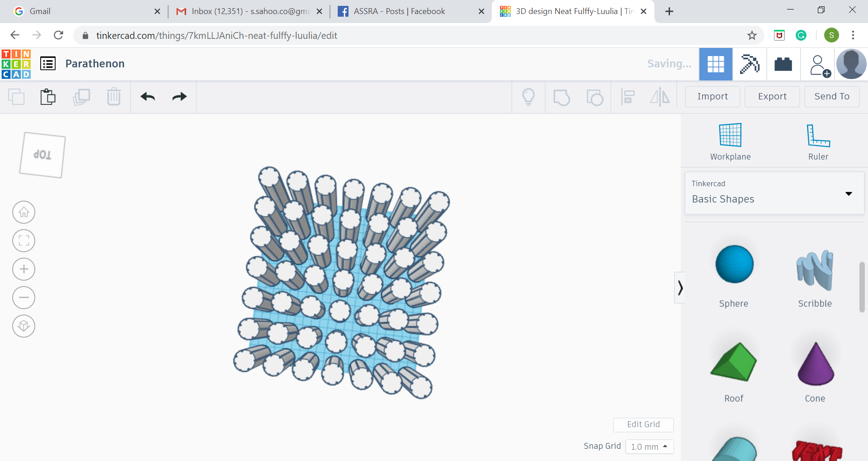Click the Parathenon design name
868x461 pixels.
tap(95, 64)
